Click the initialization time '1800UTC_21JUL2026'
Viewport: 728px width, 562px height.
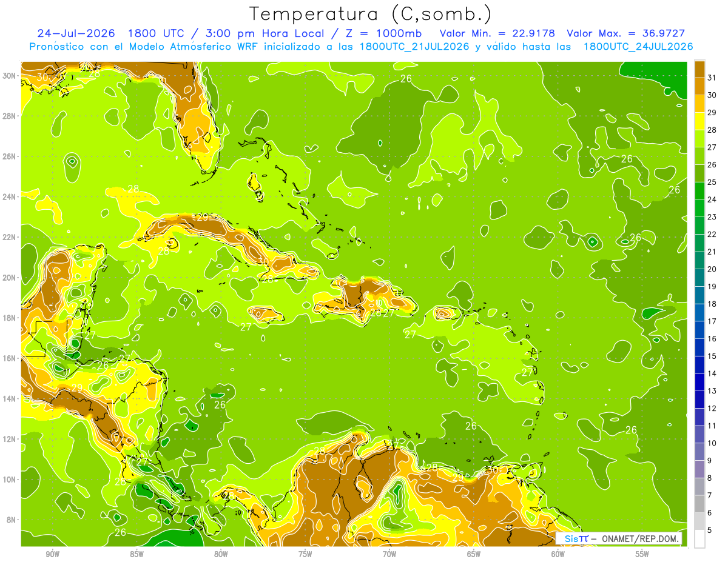pos(414,47)
